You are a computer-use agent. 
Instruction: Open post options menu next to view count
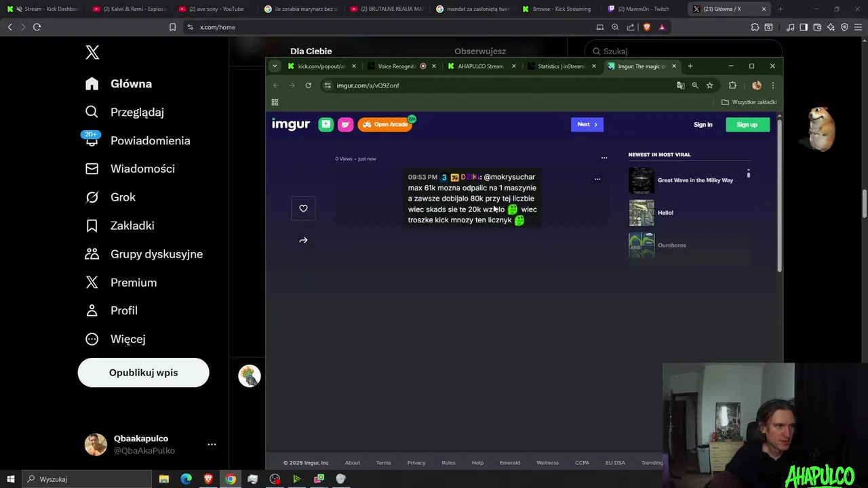(x=604, y=158)
